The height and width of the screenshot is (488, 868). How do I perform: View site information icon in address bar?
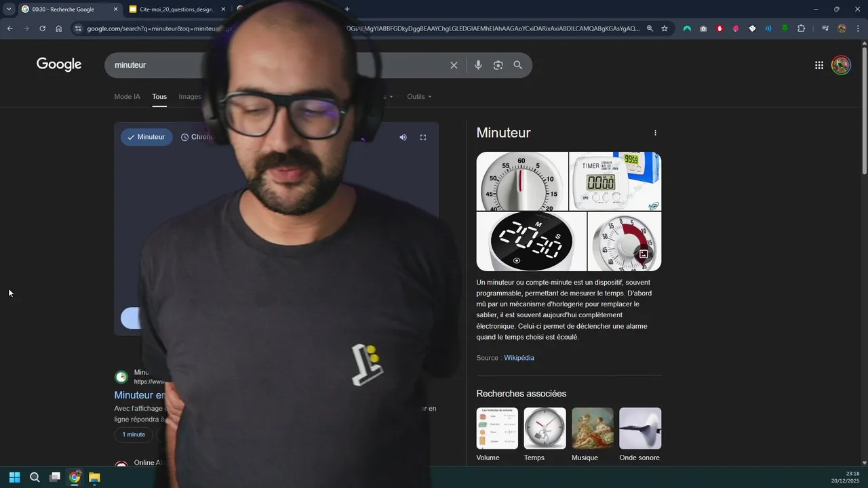[x=78, y=28]
